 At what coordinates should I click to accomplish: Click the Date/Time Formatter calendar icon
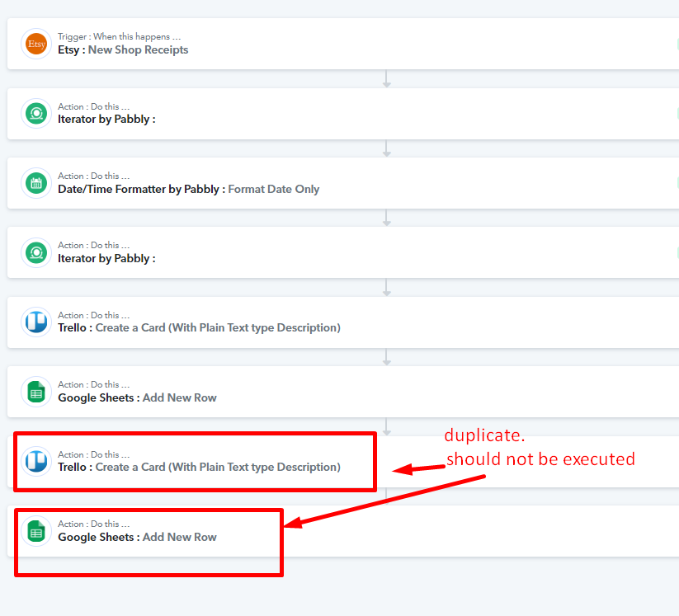coord(36,183)
